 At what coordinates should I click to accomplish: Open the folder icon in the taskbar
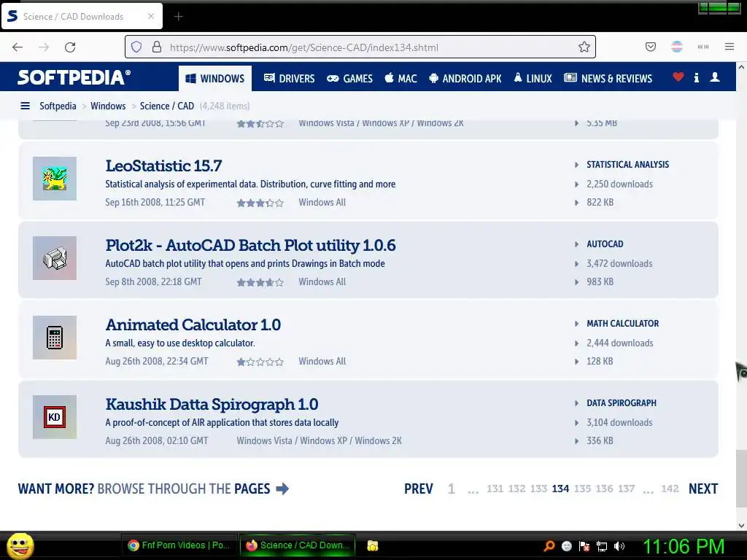[x=373, y=545]
